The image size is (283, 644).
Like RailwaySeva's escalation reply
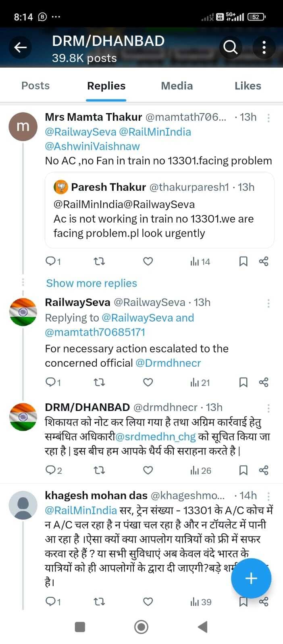148,382
